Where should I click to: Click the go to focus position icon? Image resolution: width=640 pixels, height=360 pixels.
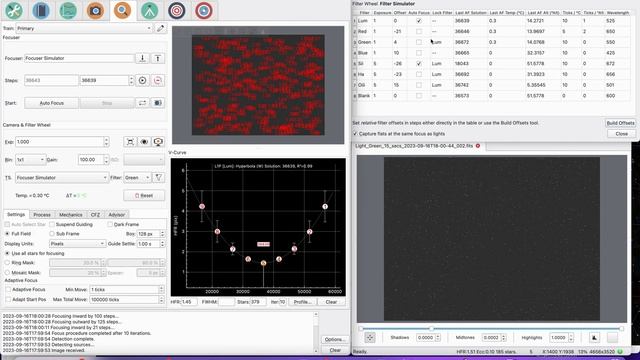tap(142, 80)
